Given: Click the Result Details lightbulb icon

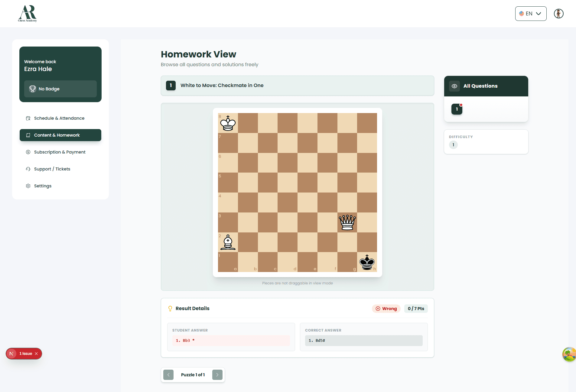Looking at the screenshot, I should [170, 308].
